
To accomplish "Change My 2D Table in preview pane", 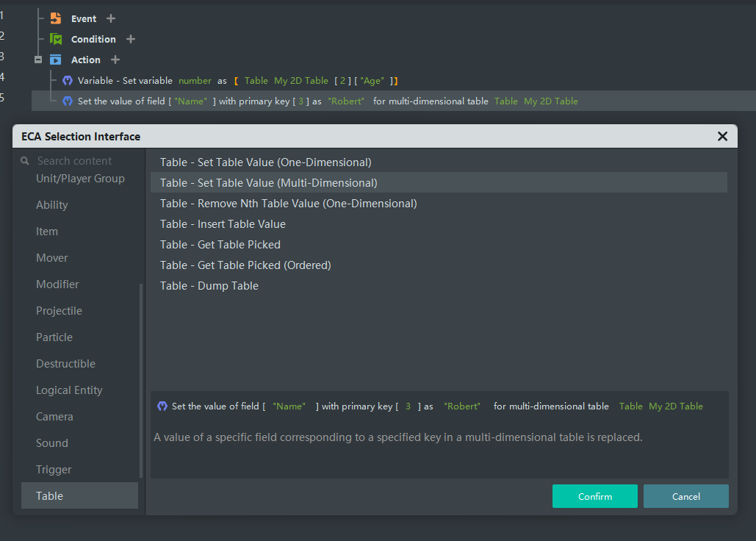I will [x=675, y=406].
